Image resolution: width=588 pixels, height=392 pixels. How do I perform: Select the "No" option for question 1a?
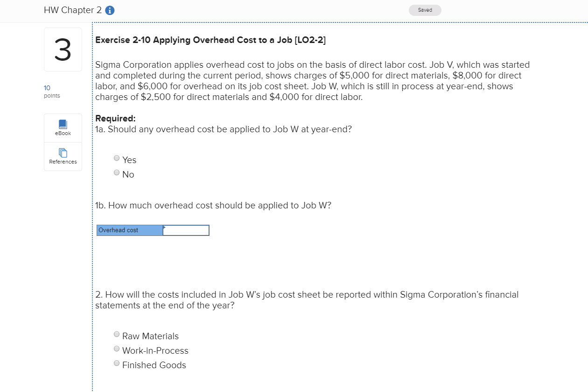[x=116, y=172]
